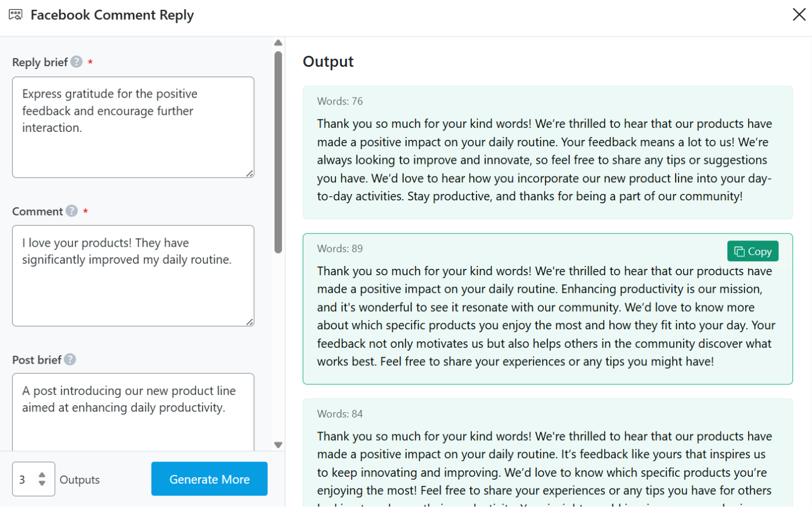The image size is (812, 529).
Task: Decrease the Outputs count with down arrow
Action: click(x=42, y=483)
